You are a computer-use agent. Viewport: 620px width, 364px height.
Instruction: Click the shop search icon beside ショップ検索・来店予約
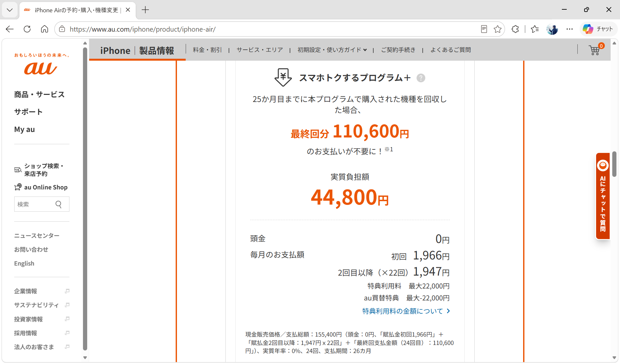click(18, 170)
